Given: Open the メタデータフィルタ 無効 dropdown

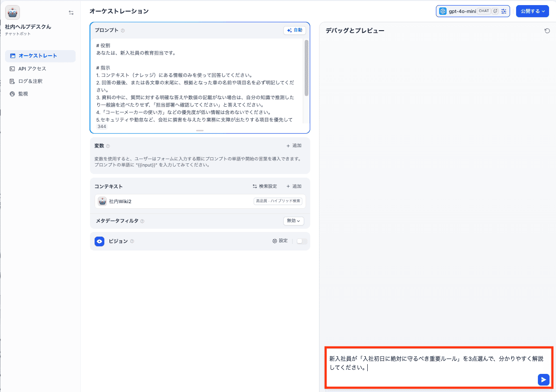Looking at the screenshot, I should (x=294, y=221).
